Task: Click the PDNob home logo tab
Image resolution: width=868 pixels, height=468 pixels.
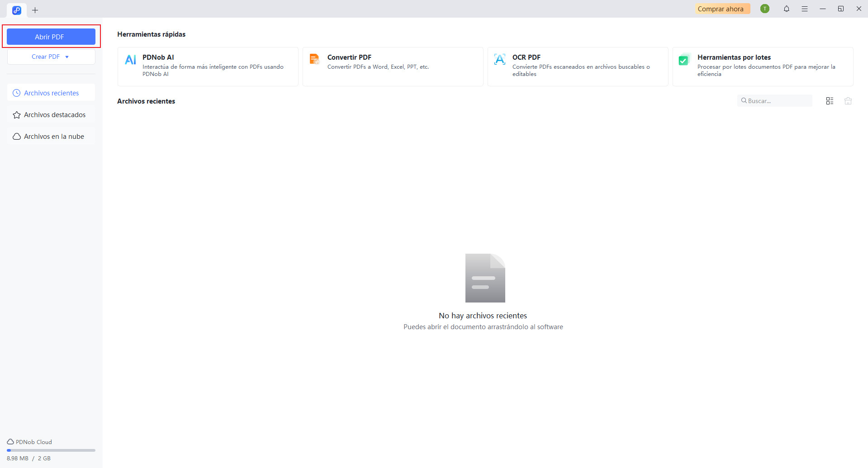Action: coord(17,10)
